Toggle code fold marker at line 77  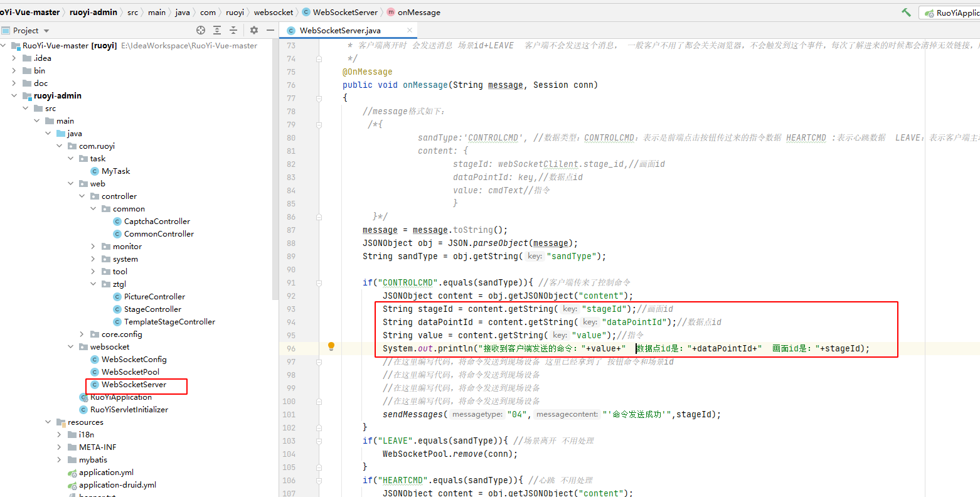click(319, 99)
